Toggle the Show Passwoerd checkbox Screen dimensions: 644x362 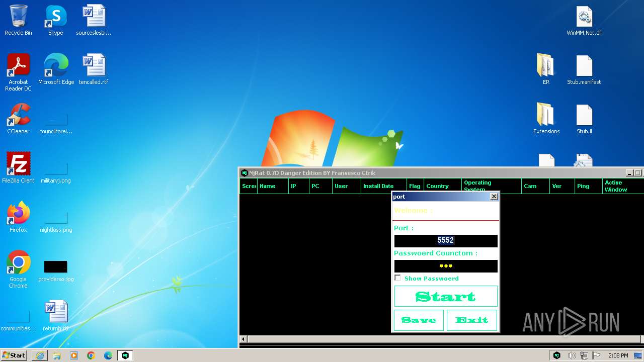click(x=397, y=278)
